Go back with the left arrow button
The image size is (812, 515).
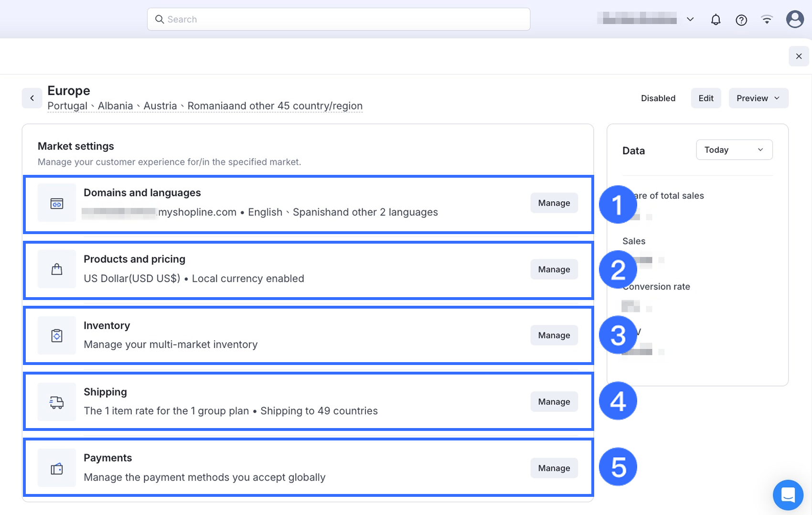(32, 98)
